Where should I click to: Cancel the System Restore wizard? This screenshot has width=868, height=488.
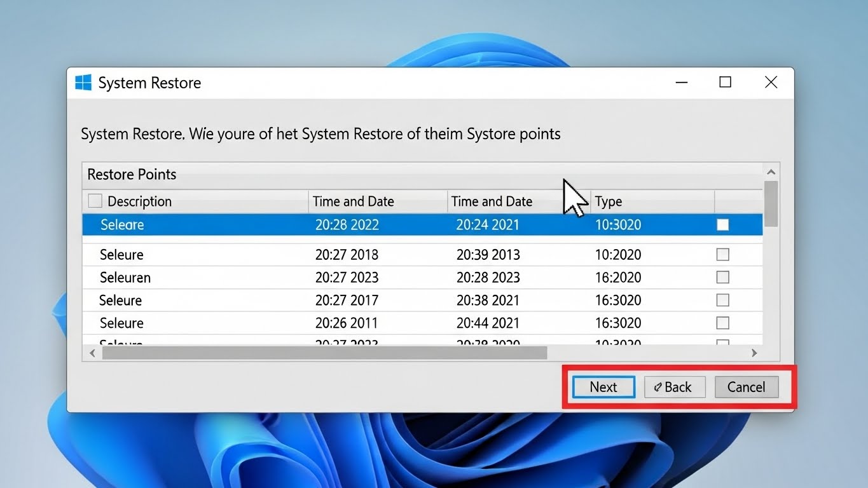click(x=746, y=387)
